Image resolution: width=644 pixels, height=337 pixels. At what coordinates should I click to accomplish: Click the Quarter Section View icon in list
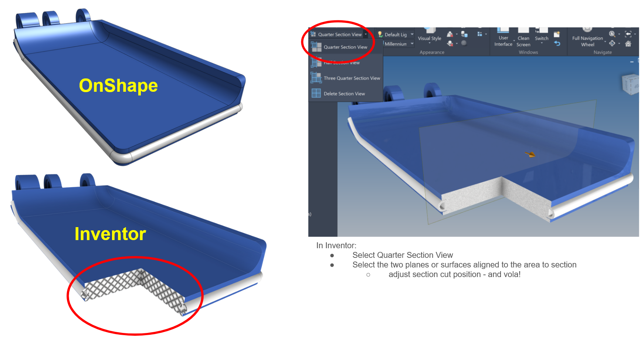[x=316, y=47]
